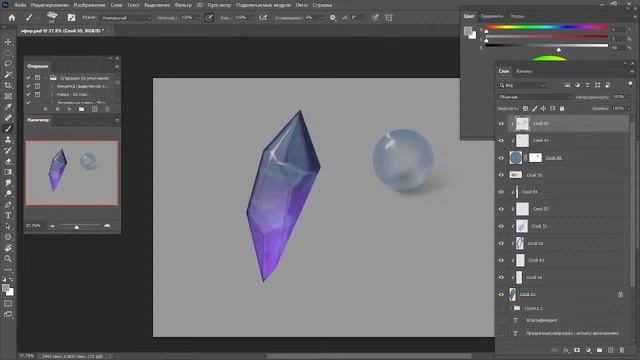Screen dimensions: 640x360
Task: Click the status bar zoom percentage field
Action: coord(27,356)
